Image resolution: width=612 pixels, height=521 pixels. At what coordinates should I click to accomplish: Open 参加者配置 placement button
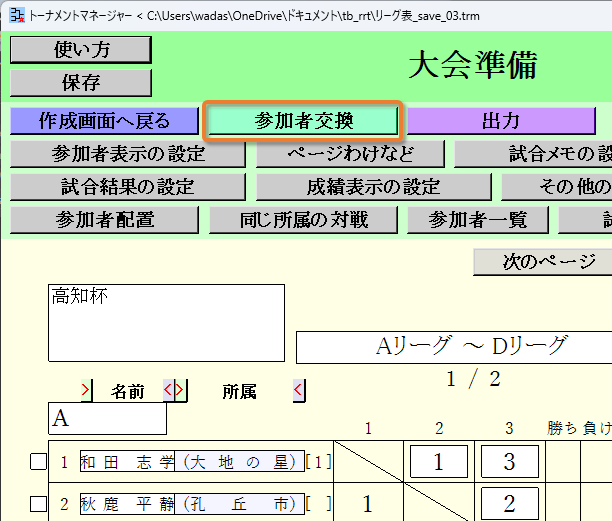coord(104,220)
